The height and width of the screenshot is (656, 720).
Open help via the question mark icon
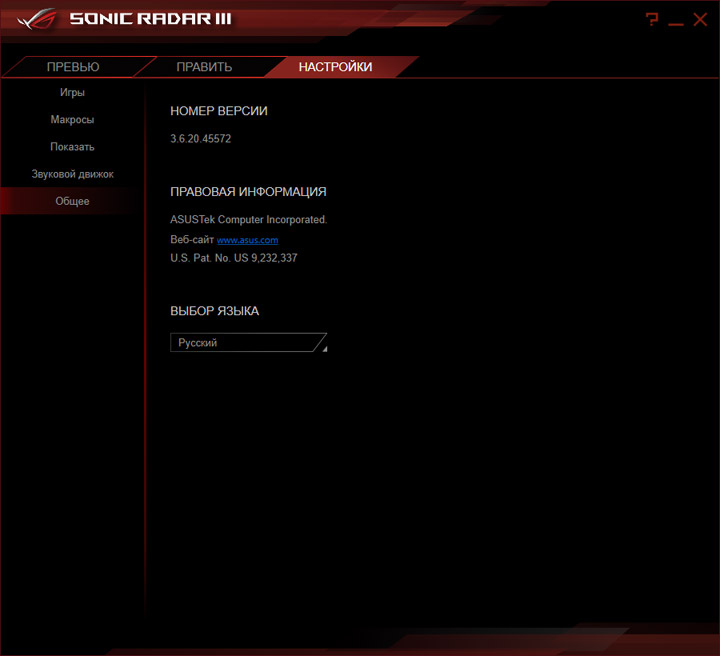[652, 19]
